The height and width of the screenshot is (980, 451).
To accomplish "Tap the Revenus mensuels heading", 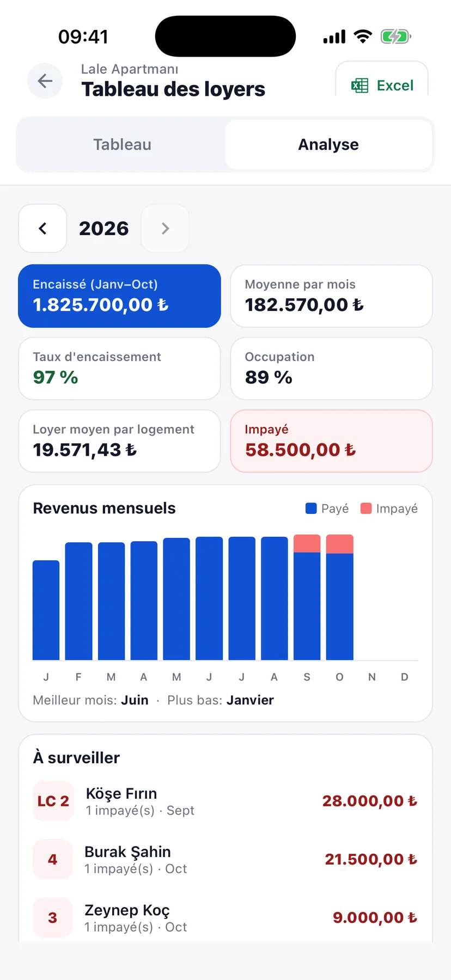I will coord(104,508).
